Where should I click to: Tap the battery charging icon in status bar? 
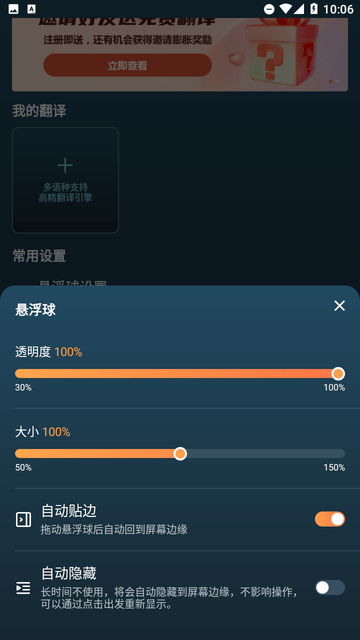314,9
